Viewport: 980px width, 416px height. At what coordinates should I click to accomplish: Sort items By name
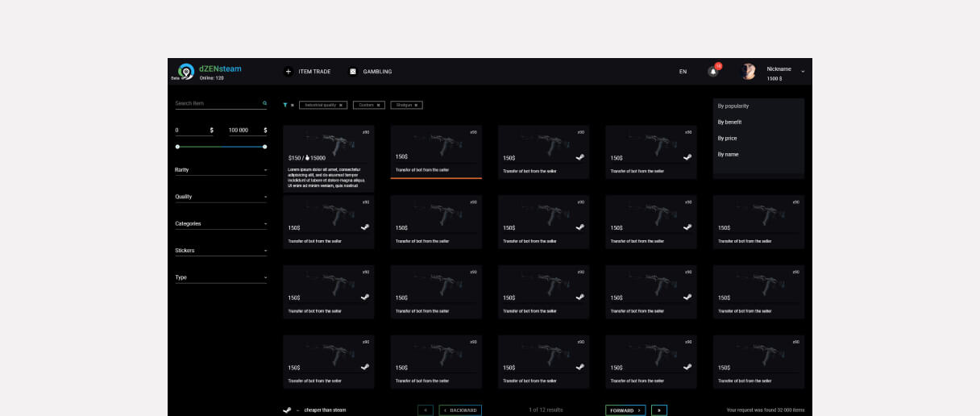coord(728,154)
